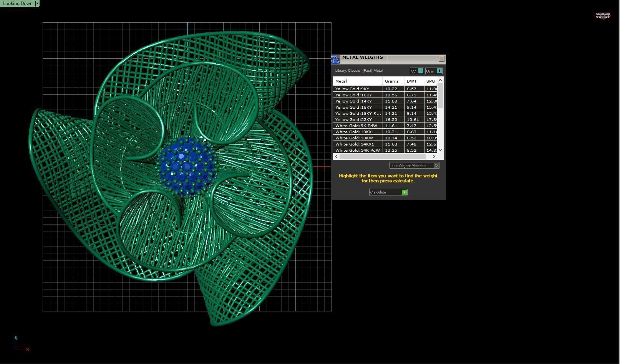Enable Use Object Materials option
This screenshot has height=364, width=620.
pos(414,165)
